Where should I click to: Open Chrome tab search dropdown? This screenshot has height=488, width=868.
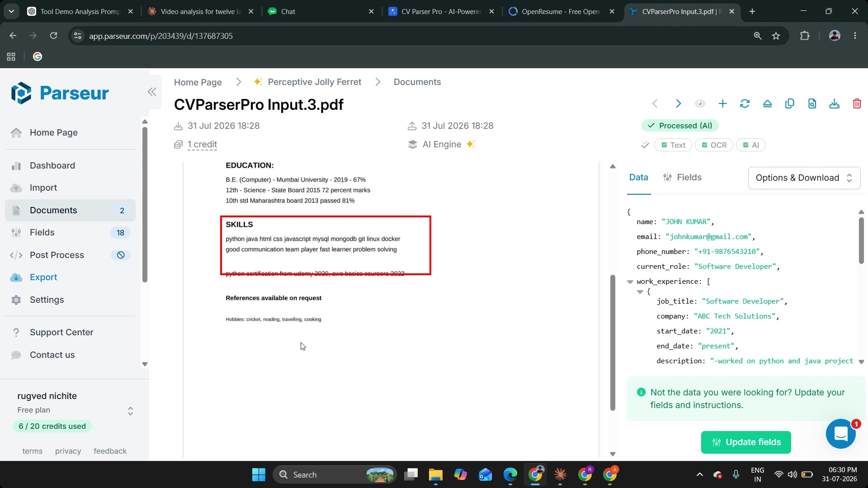[11, 12]
